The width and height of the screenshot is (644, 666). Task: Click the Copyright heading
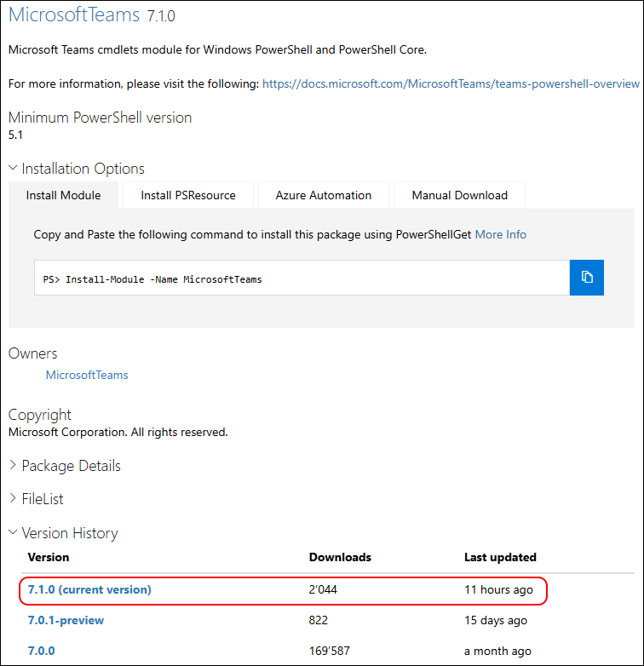(39, 415)
